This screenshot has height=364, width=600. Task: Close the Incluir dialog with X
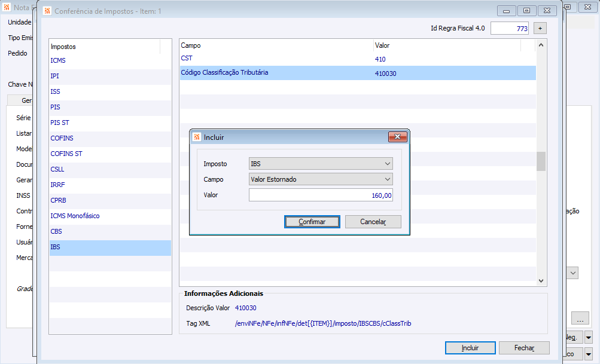[398, 137]
